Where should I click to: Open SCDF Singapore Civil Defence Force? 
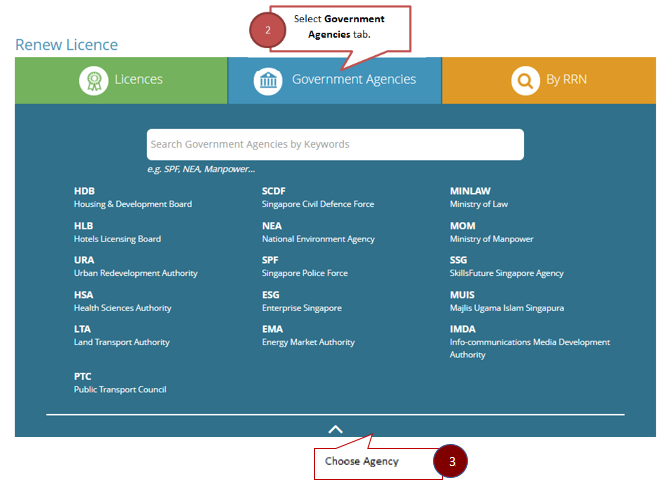point(317,197)
